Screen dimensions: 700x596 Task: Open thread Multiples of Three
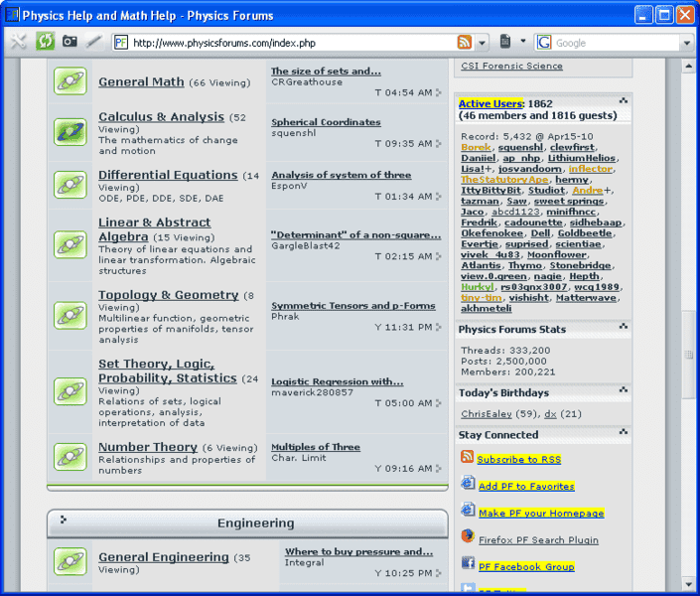tap(316, 447)
